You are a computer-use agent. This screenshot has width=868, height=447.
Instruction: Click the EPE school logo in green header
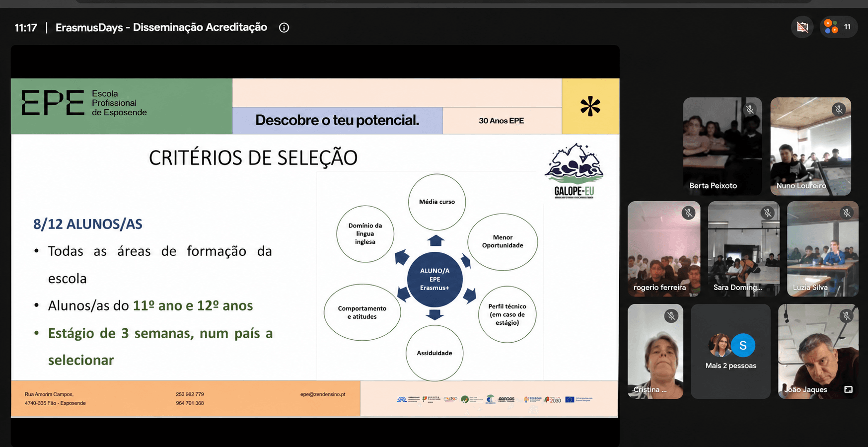(84, 103)
